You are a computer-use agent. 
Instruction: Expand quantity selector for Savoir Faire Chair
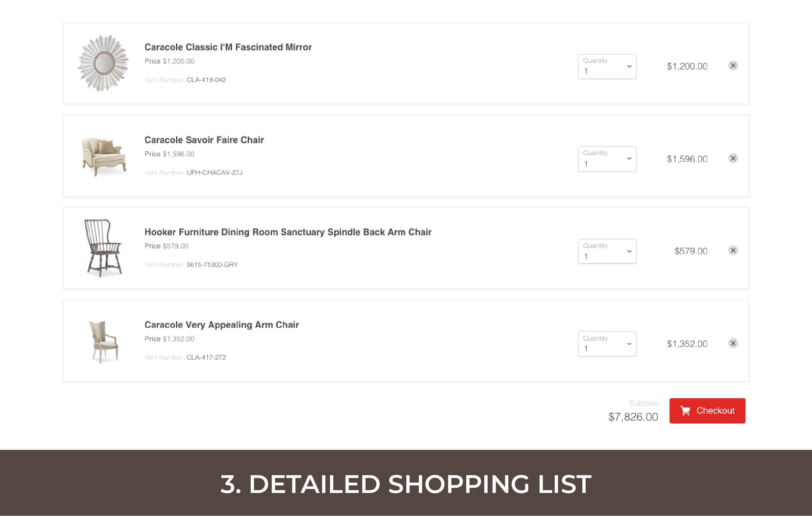[x=607, y=159]
